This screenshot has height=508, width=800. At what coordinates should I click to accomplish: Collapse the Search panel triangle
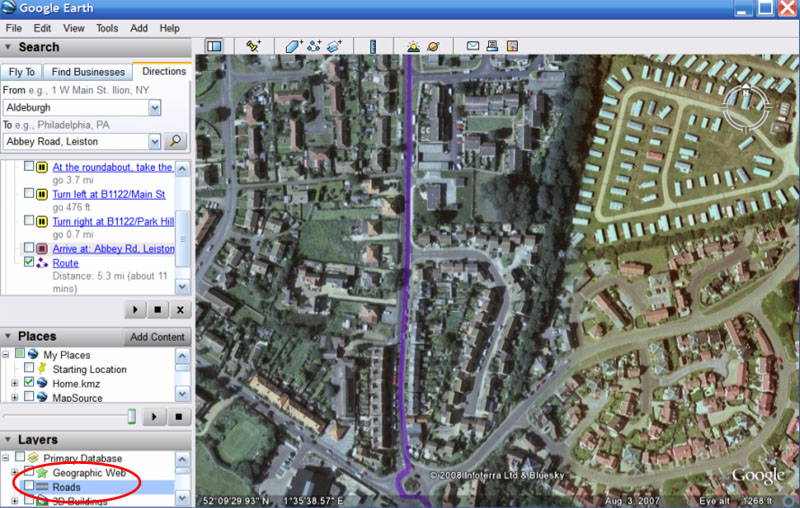click(8, 47)
